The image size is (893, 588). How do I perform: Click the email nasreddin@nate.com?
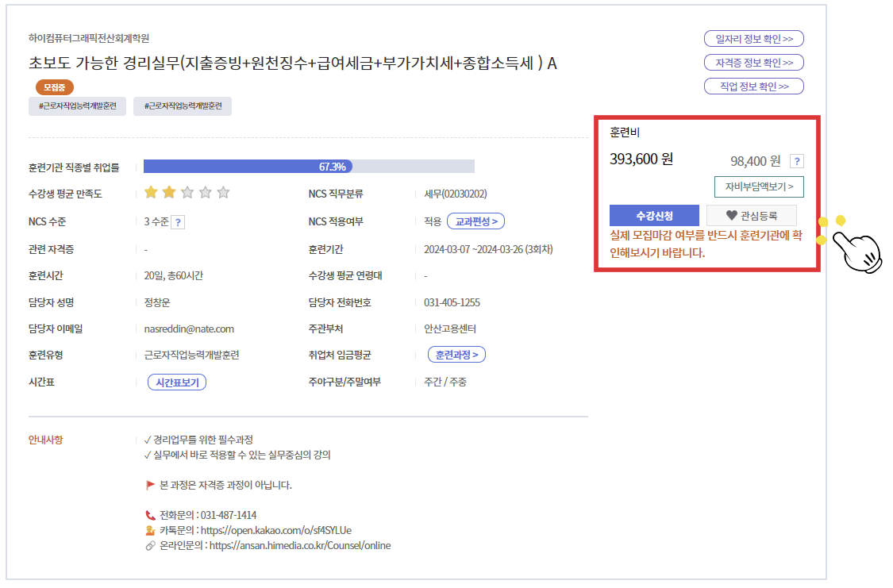click(189, 329)
